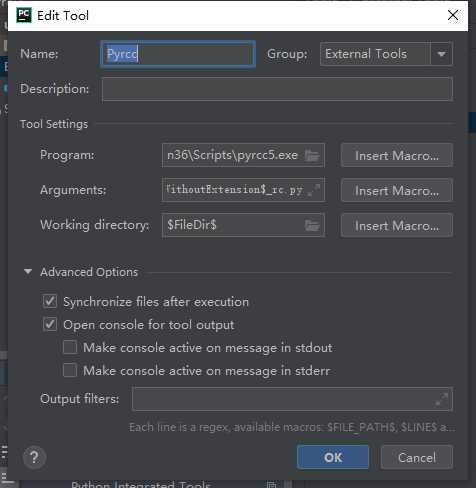The width and height of the screenshot is (476, 488).
Task: Expand the Output filters editor icon
Action: pyautogui.click(x=442, y=399)
